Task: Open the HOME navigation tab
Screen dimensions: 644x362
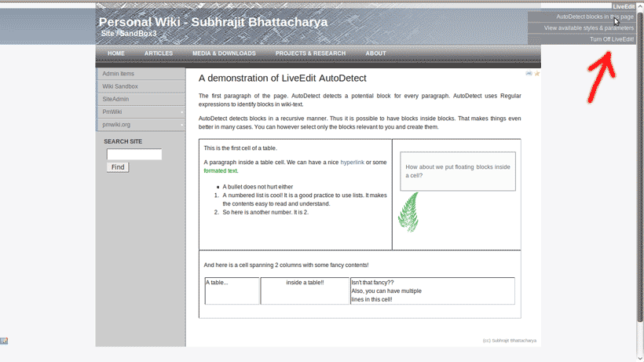Action: point(116,53)
